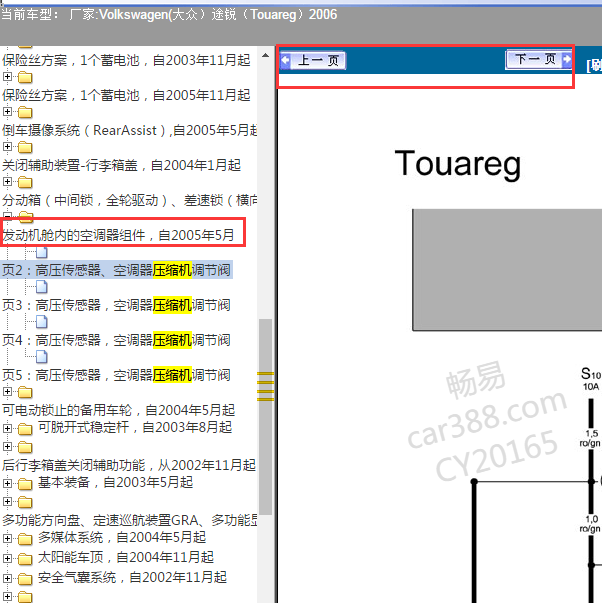Select 关闭辅助装置-行李箱盖，自2004年1月起
602x603 pixels.
[122, 165]
